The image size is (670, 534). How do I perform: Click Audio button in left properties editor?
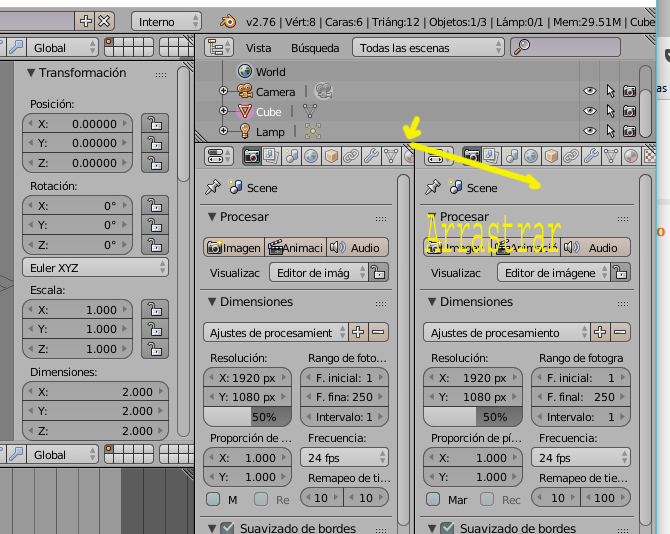[358, 247]
